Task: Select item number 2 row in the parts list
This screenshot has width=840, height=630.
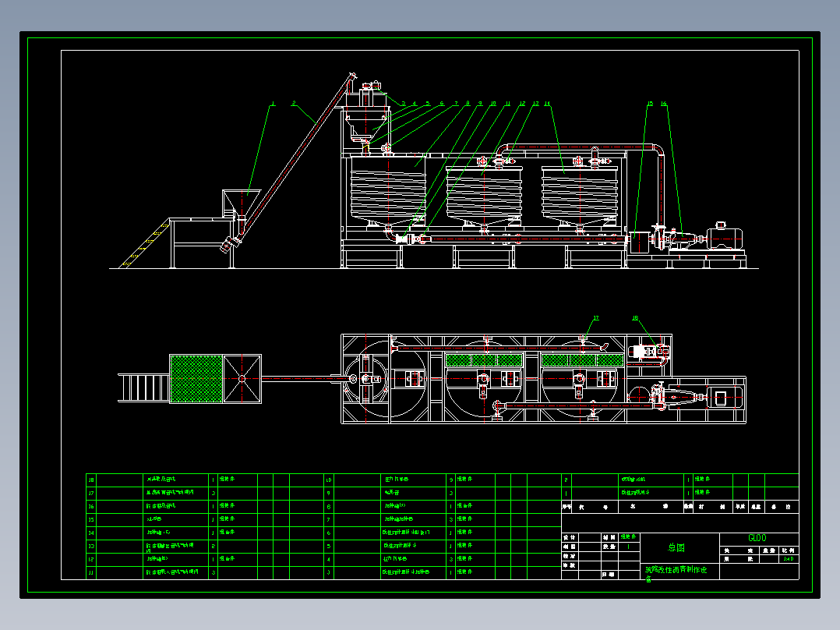Action: click(679, 480)
